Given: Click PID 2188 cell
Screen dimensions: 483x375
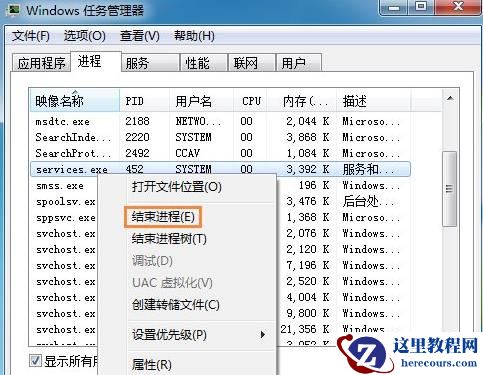Looking at the screenshot, I should tap(137, 121).
